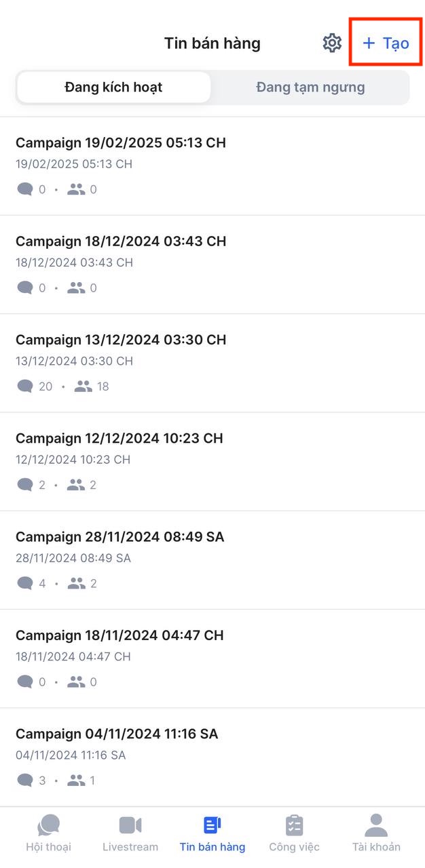Open the Livestream camera icon
This screenshot has height=868, width=425.
130,825
